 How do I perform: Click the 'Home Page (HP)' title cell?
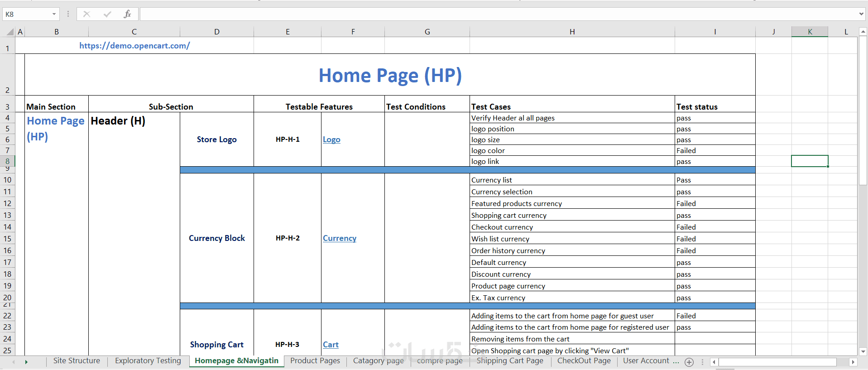[390, 75]
